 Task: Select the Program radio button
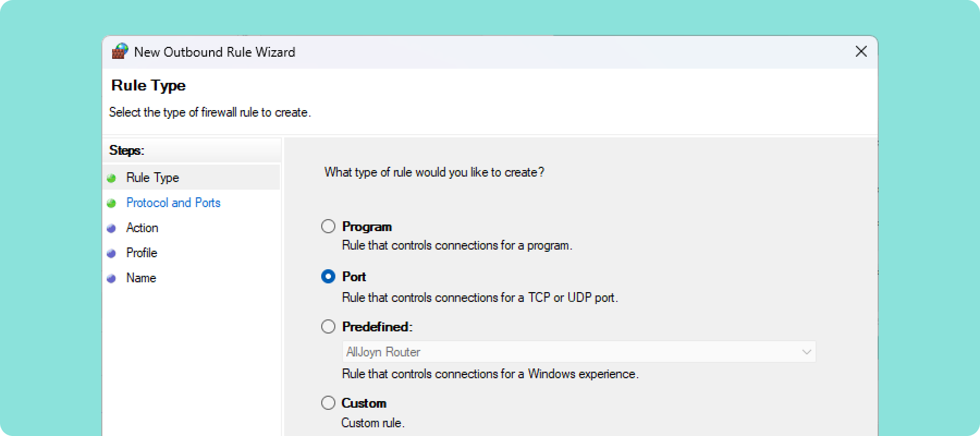coord(328,226)
